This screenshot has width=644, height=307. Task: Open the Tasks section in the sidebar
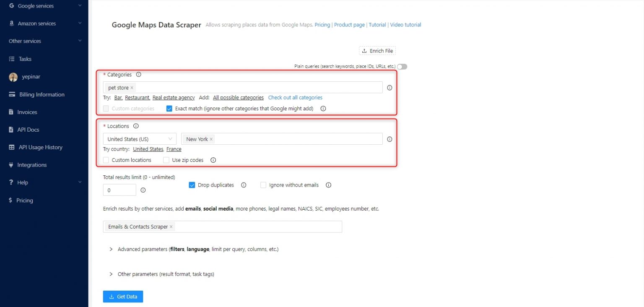tap(25, 59)
